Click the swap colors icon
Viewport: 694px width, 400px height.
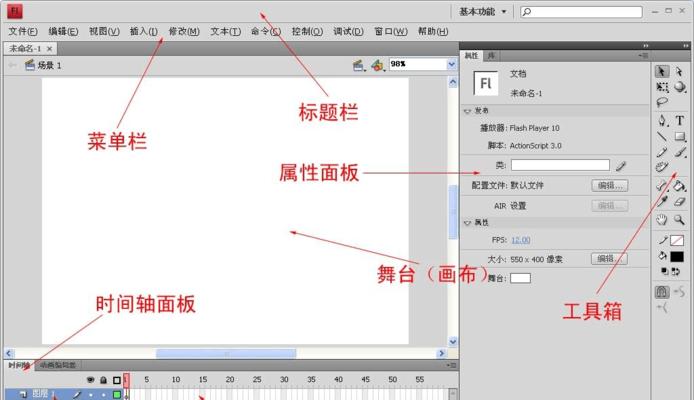(676, 271)
